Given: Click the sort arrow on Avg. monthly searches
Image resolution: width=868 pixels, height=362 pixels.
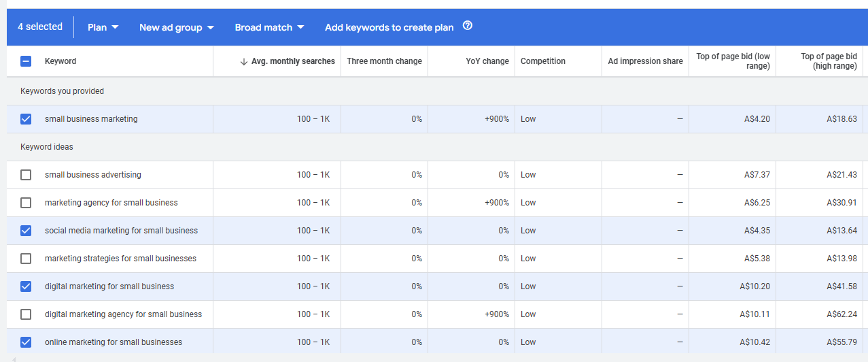Looking at the screenshot, I should coord(244,61).
